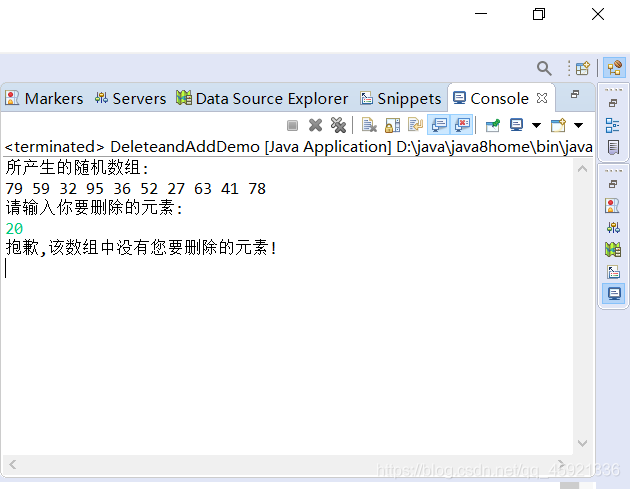The width and height of the screenshot is (630, 489).
Task: Click the Remove Launch single X icon
Action: [x=315, y=125]
